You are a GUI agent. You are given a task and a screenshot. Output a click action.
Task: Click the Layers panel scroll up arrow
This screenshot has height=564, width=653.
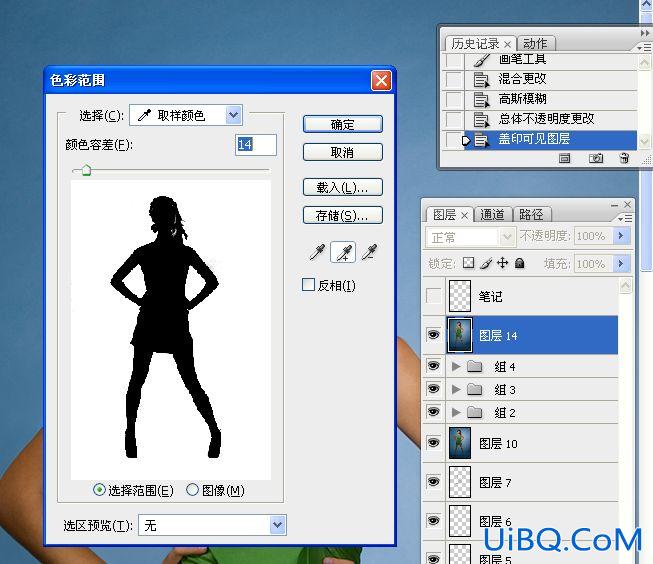[626, 286]
